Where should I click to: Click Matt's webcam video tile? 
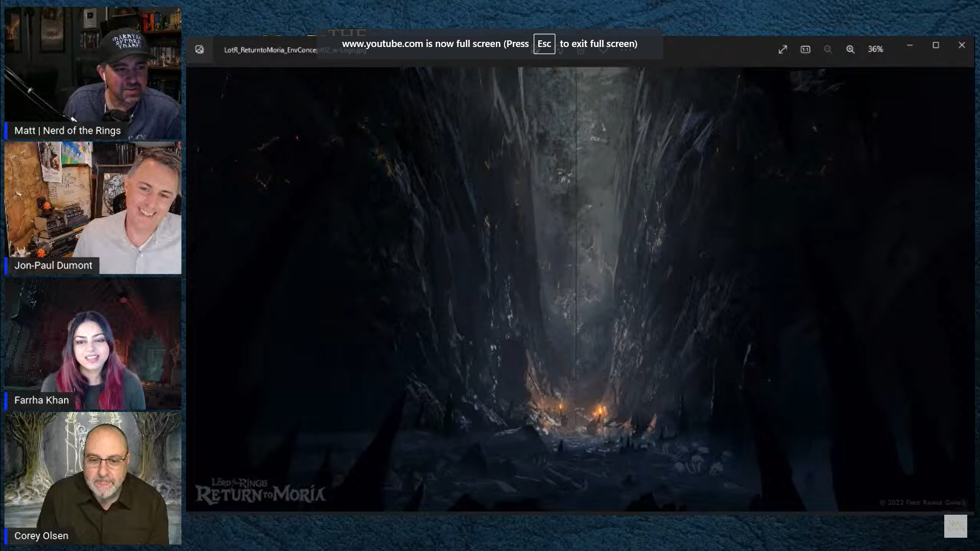coord(93,73)
